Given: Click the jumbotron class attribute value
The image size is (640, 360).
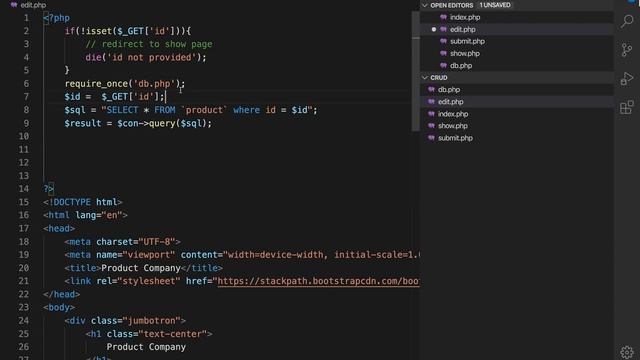Looking at the screenshot, I should (151, 321).
